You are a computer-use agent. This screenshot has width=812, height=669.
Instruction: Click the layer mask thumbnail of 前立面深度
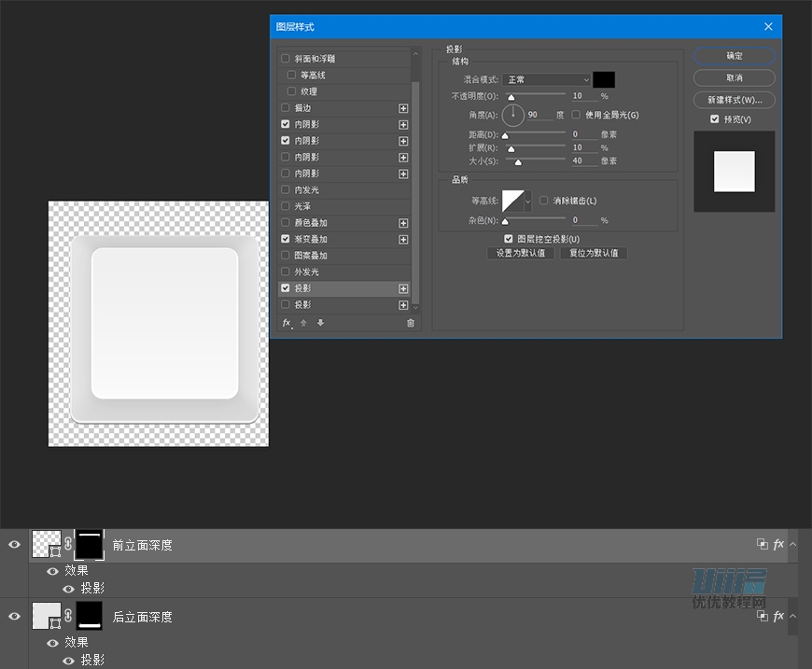90,545
